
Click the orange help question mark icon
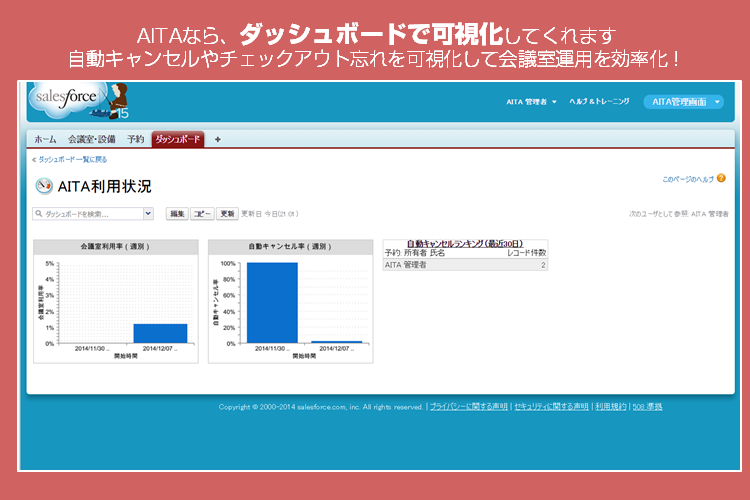coord(721,178)
